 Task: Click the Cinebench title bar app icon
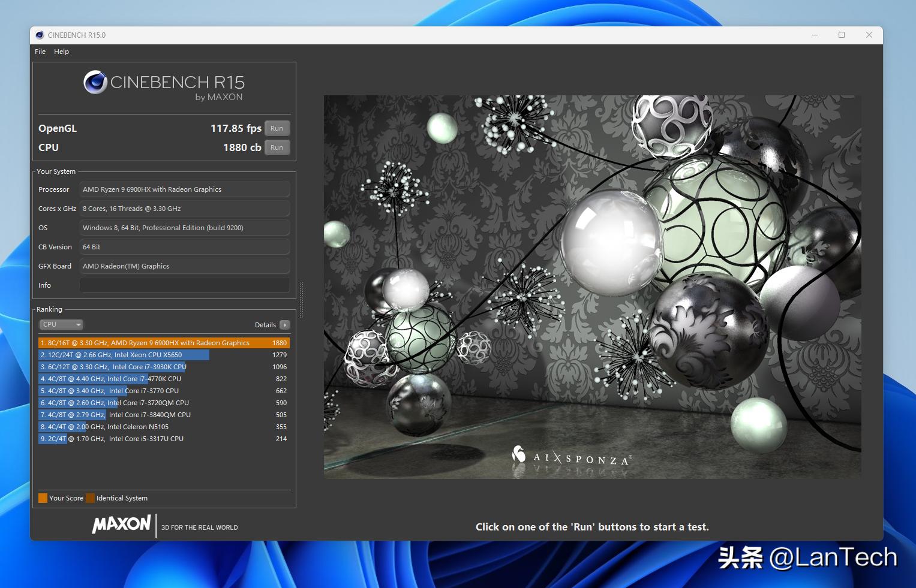point(40,35)
